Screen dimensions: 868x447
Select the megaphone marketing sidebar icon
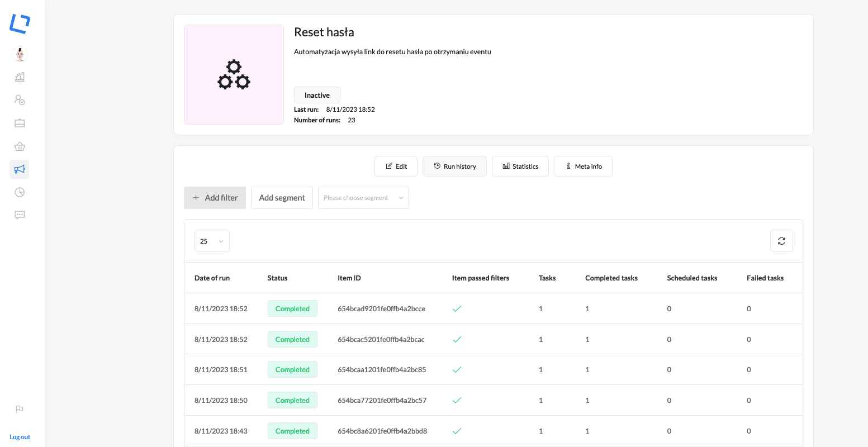tap(20, 169)
